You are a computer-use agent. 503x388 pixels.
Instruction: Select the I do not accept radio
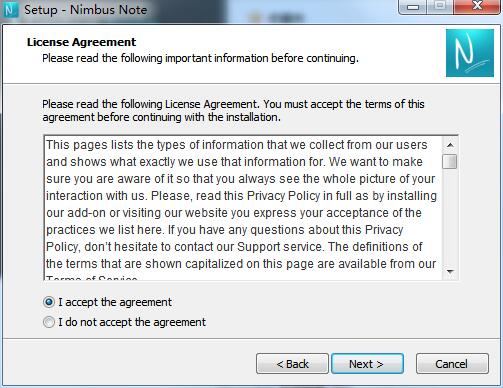pos(49,322)
